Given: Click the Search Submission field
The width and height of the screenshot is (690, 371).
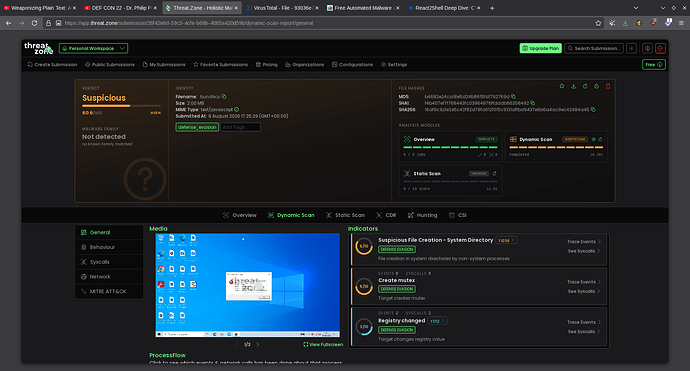Looking at the screenshot, I should click(x=594, y=48).
